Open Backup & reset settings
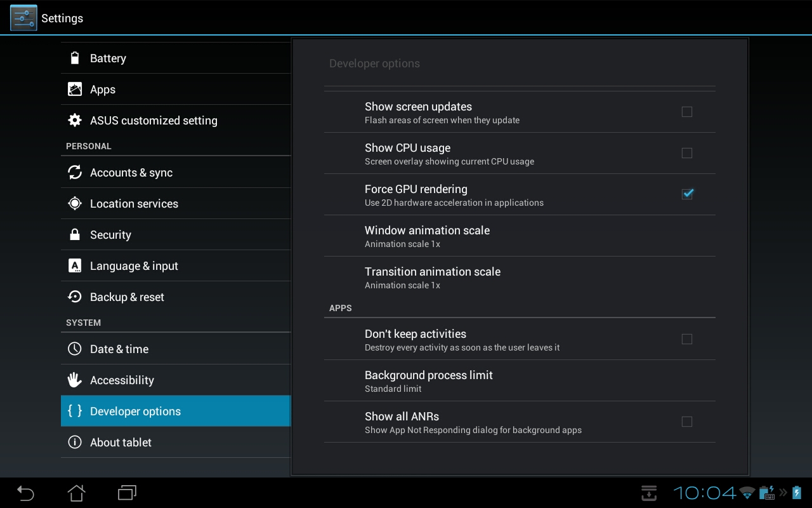 (176, 297)
